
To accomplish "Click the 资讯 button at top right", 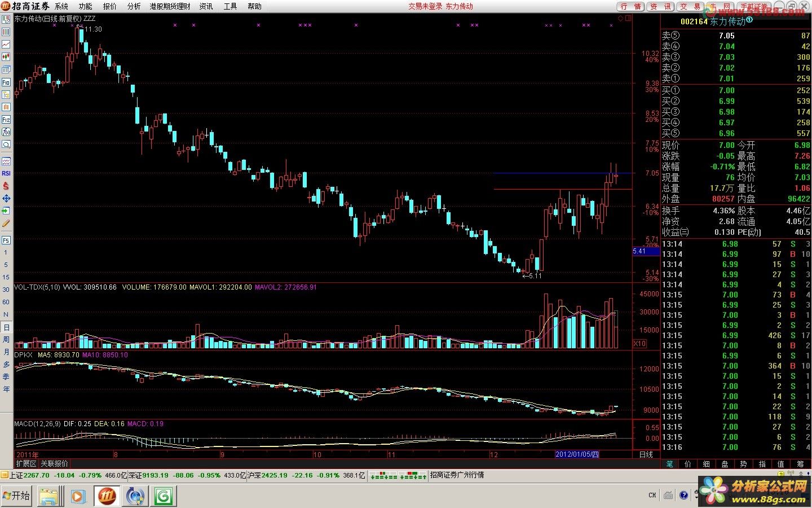I will pos(661,7).
